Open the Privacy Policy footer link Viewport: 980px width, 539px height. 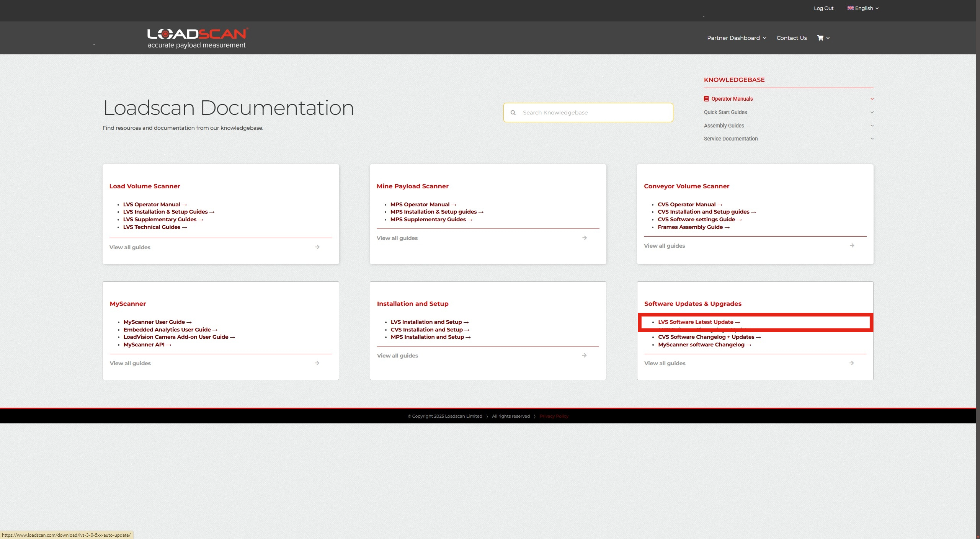554,416
